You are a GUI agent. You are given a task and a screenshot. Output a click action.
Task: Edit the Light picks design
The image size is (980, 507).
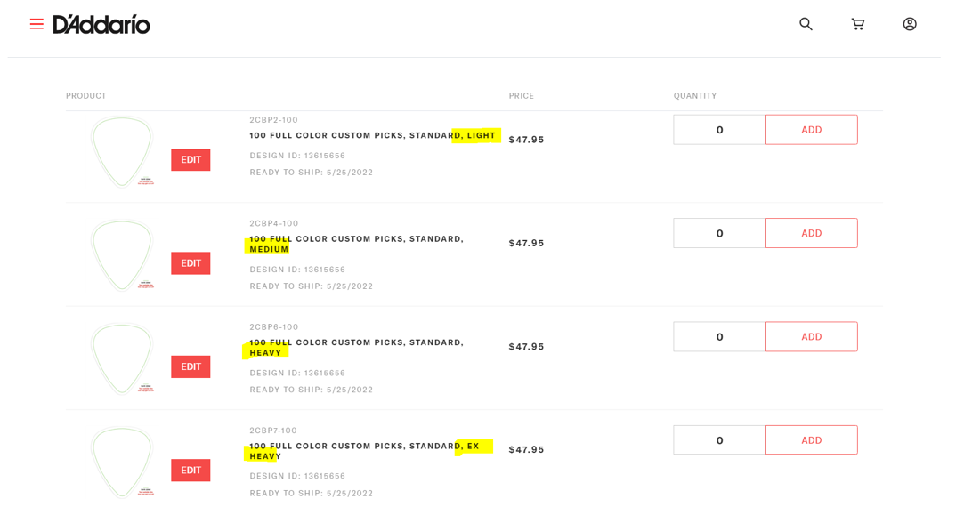[190, 160]
